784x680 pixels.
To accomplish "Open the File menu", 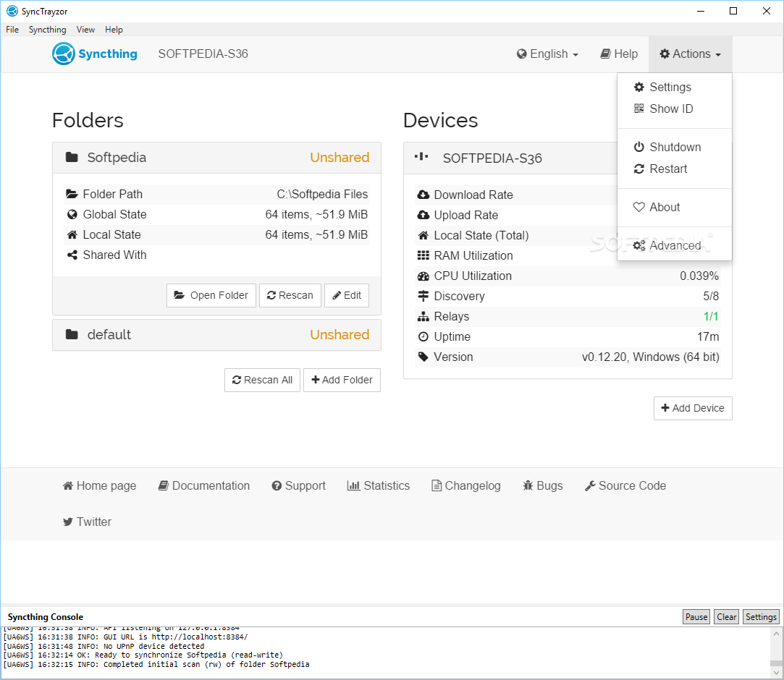I will 12,30.
